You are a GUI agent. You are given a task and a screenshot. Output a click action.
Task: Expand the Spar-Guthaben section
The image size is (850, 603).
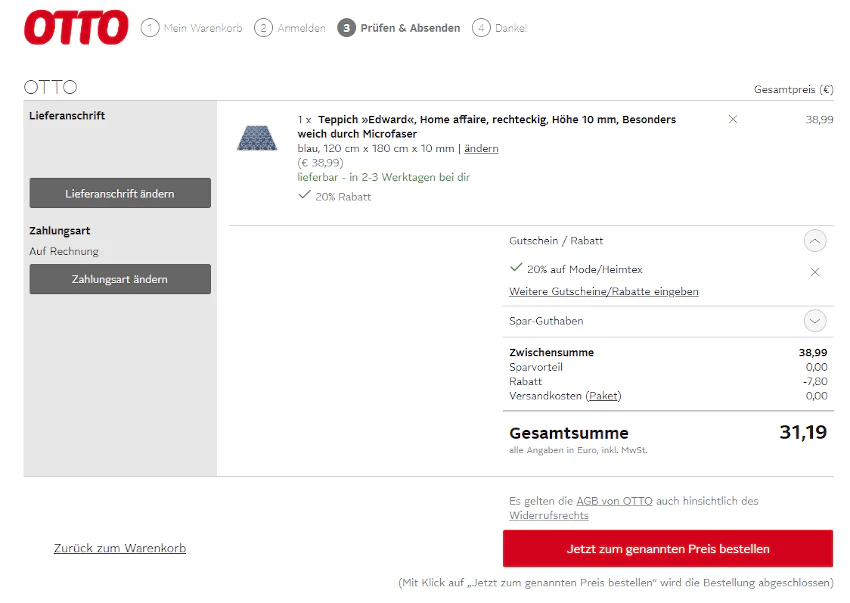tap(815, 320)
